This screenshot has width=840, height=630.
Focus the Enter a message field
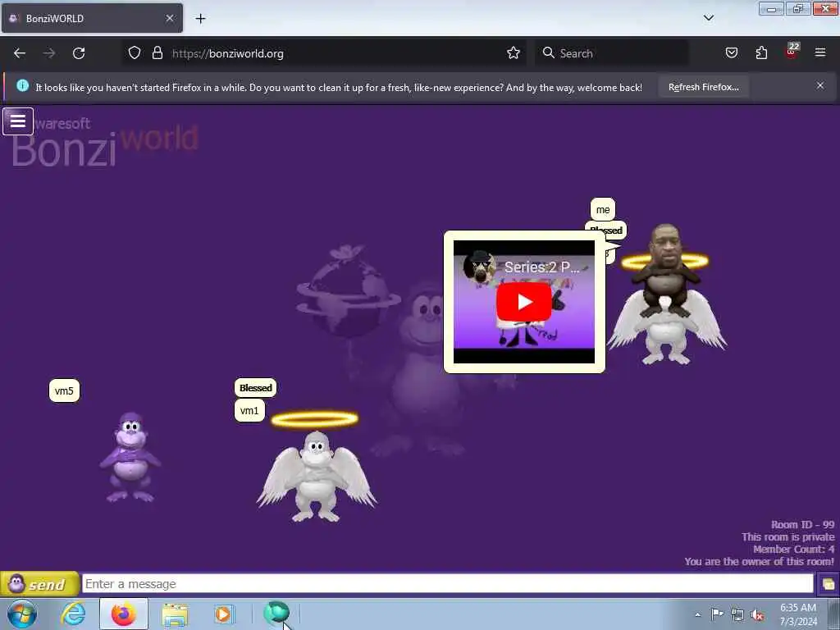click(447, 584)
